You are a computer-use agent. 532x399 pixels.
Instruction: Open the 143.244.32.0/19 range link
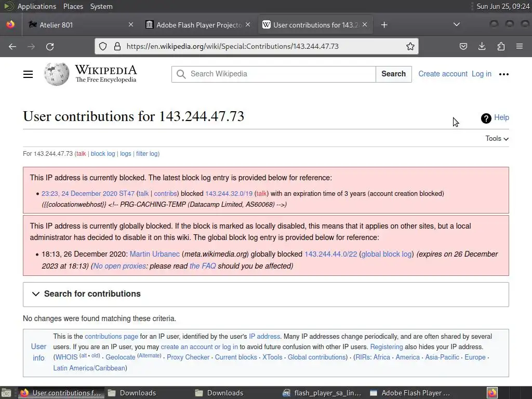[x=229, y=194]
